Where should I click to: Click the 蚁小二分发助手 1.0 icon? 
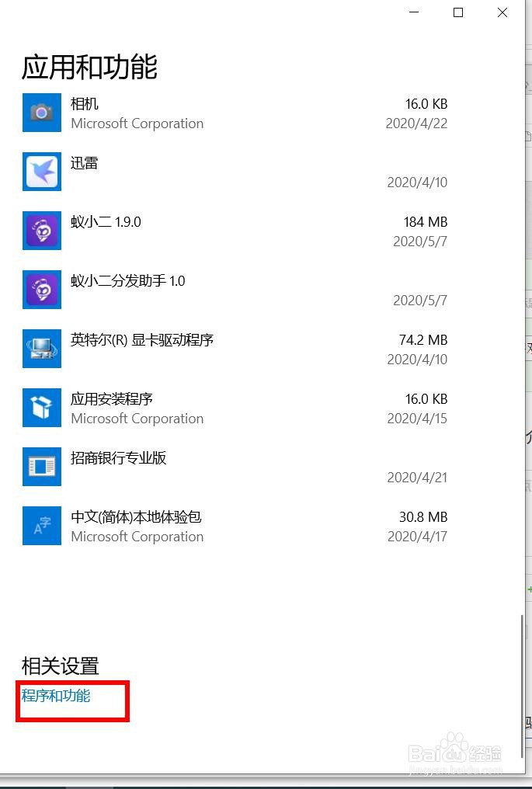(42, 290)
